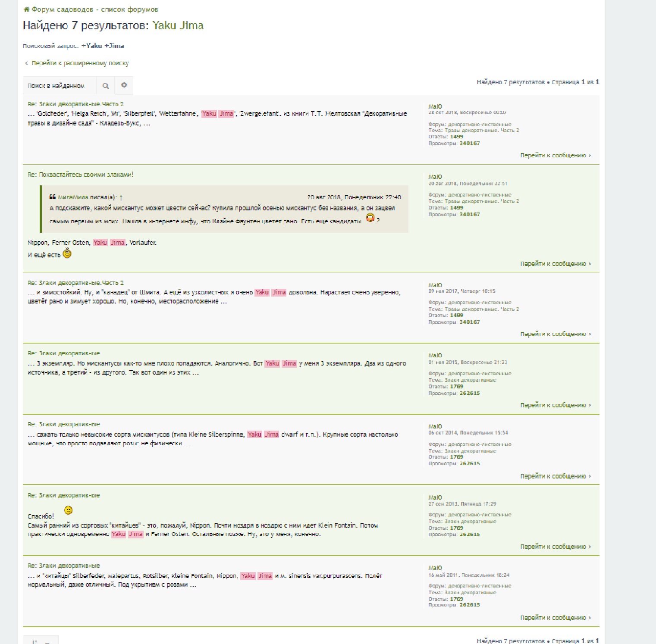Open the sort options button at page bottom

[40, 641]
